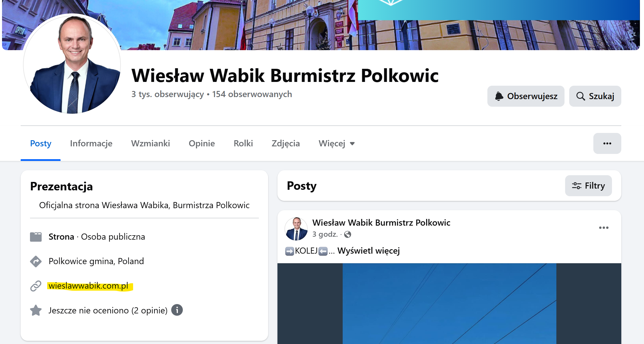Image resolution: width=644 pixels, height=344 pixels.
Task: Click the magnifier Szukaj search button
Action: (595, 96)
